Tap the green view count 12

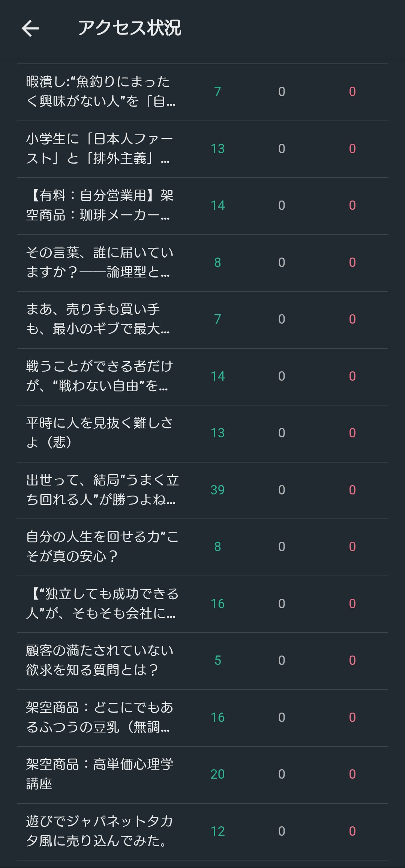click(x=217, y=831)
